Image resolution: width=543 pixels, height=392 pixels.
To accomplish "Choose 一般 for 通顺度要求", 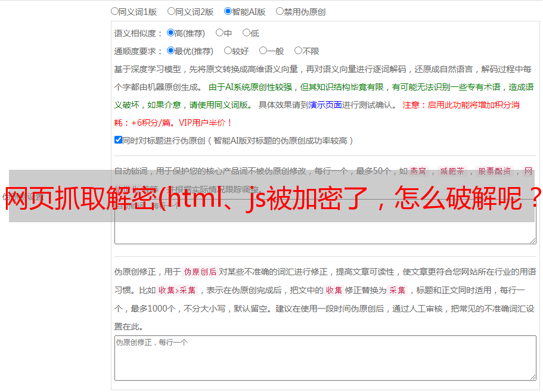I will point(263,51).
